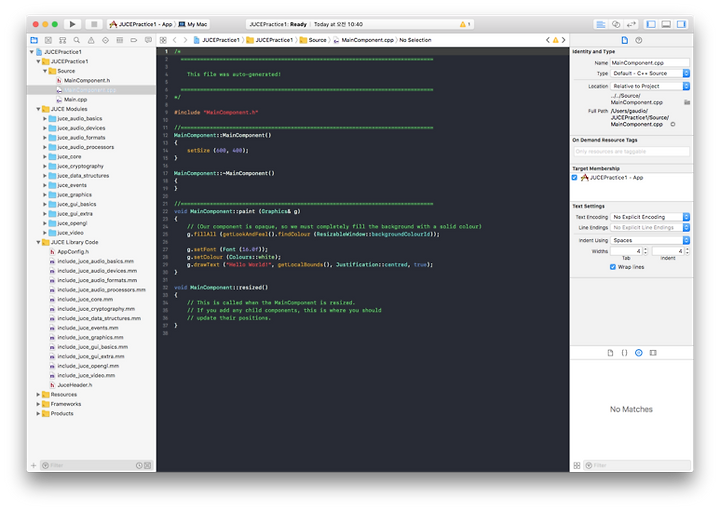Open the file Type dropdown
The width and height of the screenshot is (720, 510).
(650, 73)
